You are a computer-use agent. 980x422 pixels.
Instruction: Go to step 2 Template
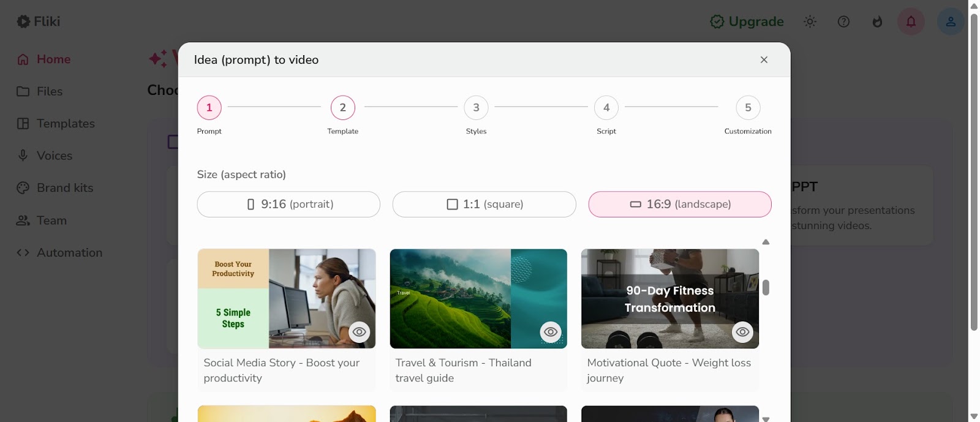(x=343, y=108)
